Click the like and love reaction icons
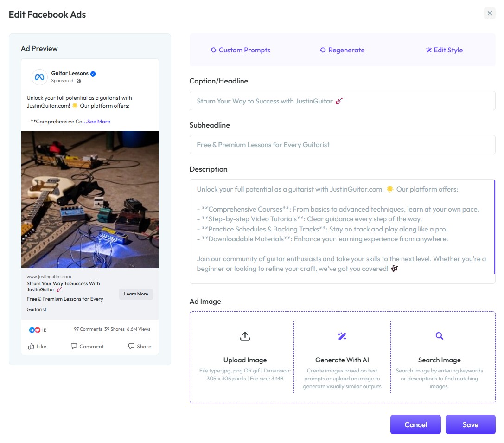504x443 pixels. click(34, 330)
